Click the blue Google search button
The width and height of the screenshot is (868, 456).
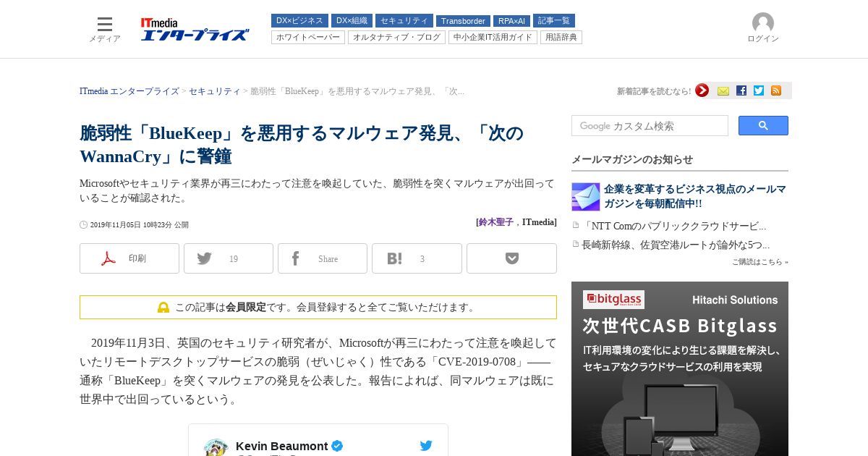click(763, 125)
